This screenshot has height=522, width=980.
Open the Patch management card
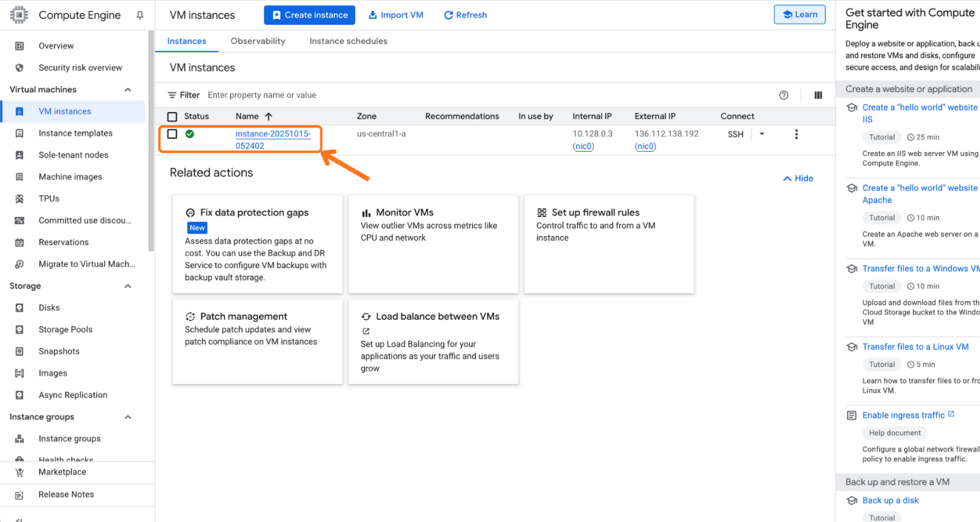tap(257, 342)
